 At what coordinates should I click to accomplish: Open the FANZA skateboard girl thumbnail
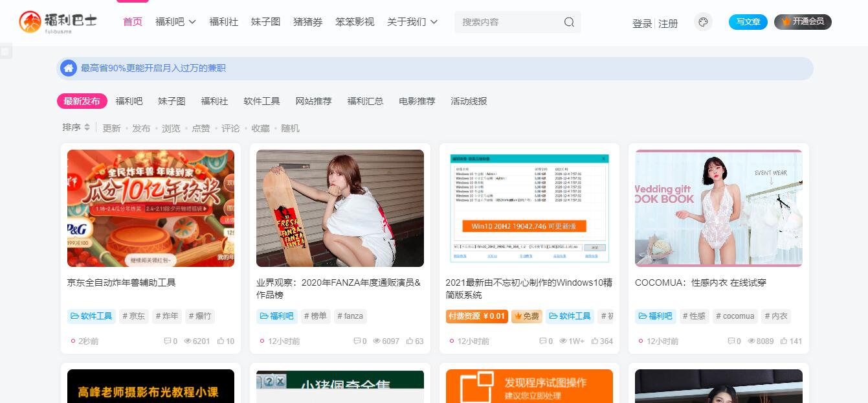[x=340, y=208]
